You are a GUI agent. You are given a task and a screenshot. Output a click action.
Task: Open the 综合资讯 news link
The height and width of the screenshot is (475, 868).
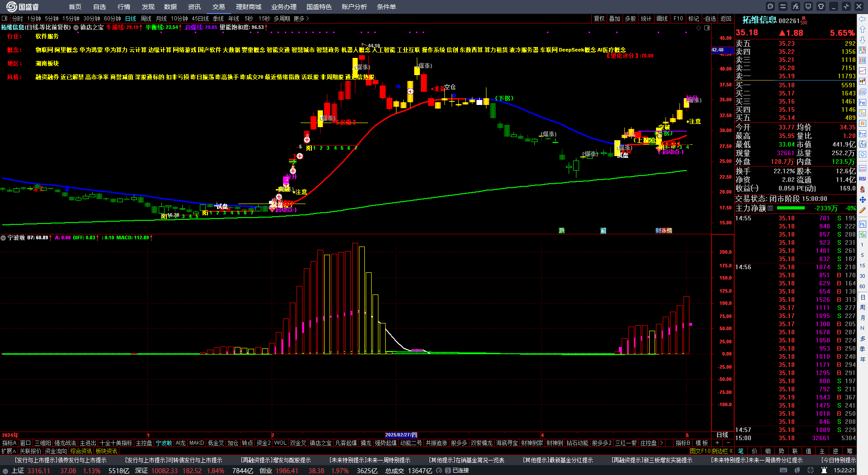(x=81, y=451)
